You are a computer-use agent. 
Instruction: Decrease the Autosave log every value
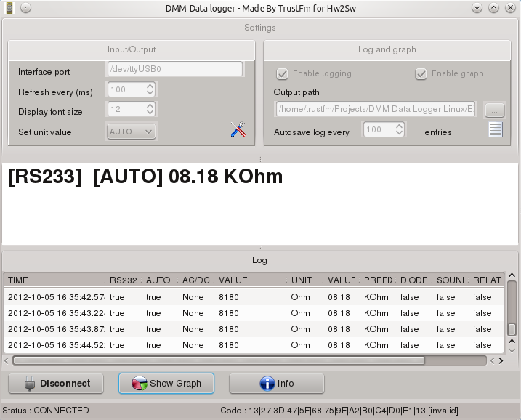(x=400, y=132)
